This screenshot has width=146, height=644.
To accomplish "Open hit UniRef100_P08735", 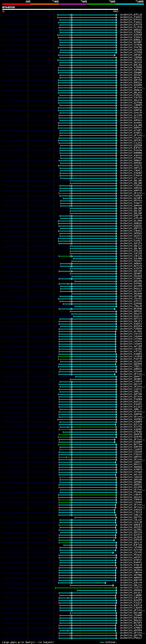I will click(x=131, y=359).
